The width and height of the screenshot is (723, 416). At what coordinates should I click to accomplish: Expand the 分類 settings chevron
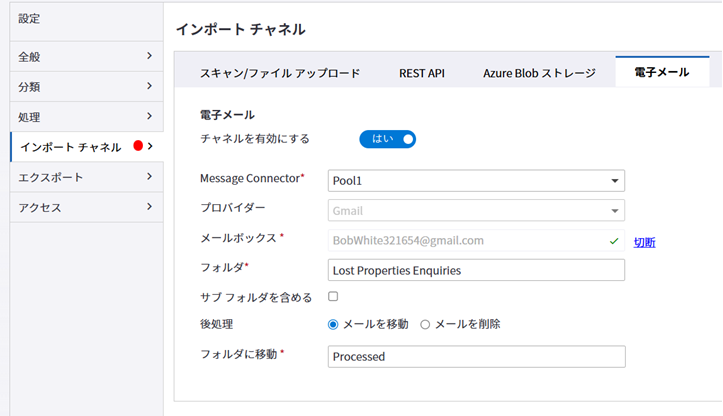[x=149, y=86]
